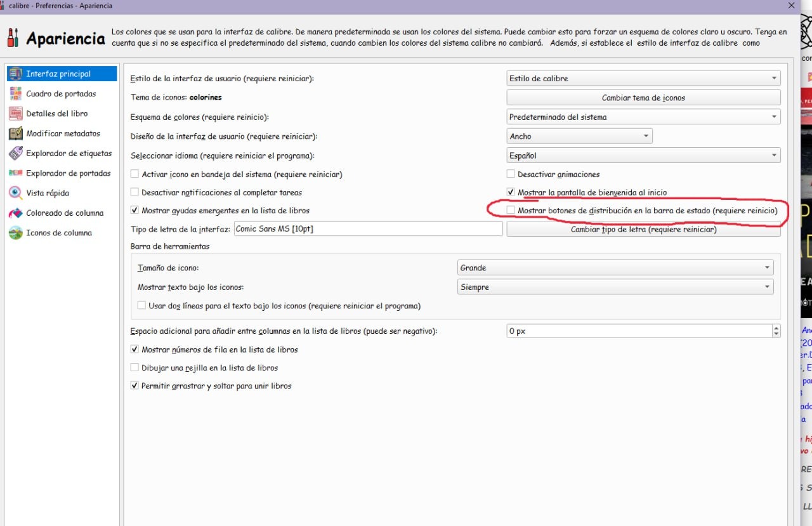The image size is (812, 526).
Task: Open the Coloreado de columna section
Action: tap(62, 213)
